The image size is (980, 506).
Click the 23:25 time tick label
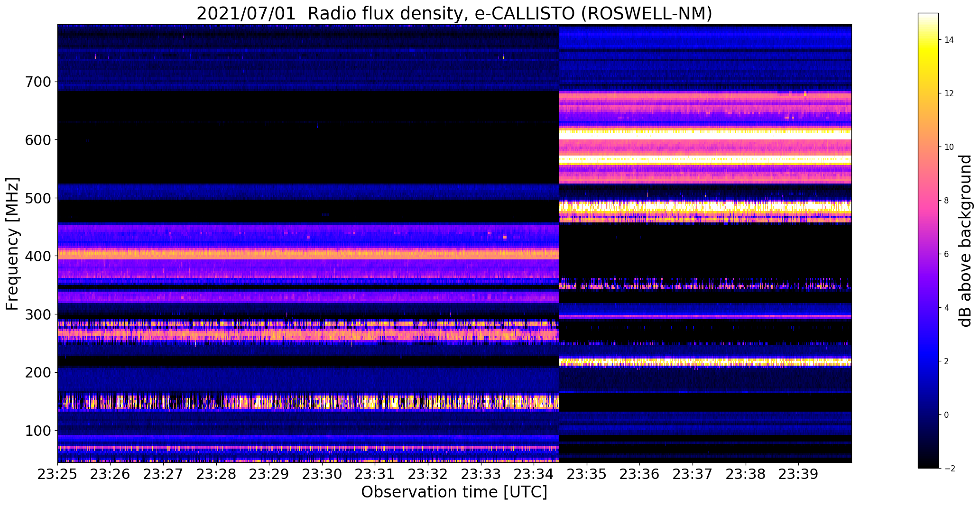[x=57, y=474]
